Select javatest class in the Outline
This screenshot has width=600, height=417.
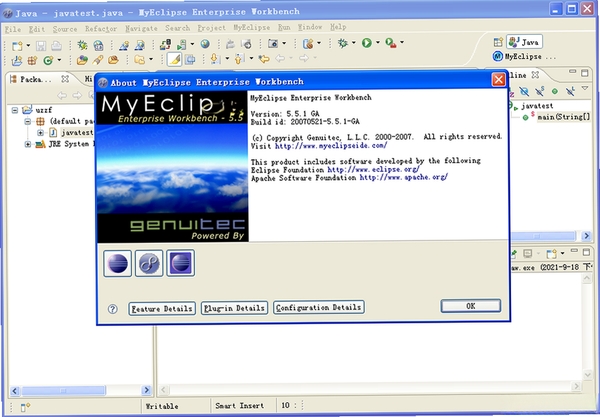[536, 106]
